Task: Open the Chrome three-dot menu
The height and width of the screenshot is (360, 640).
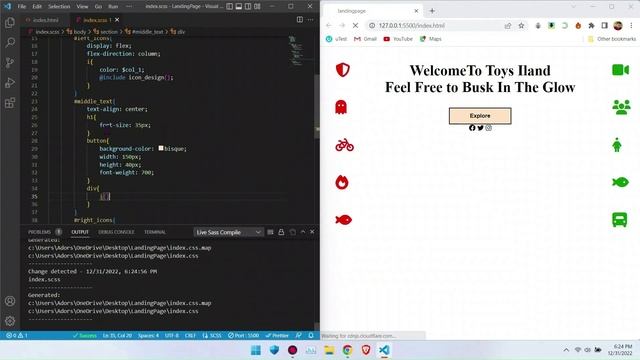Action: click(x=631, y=25)
